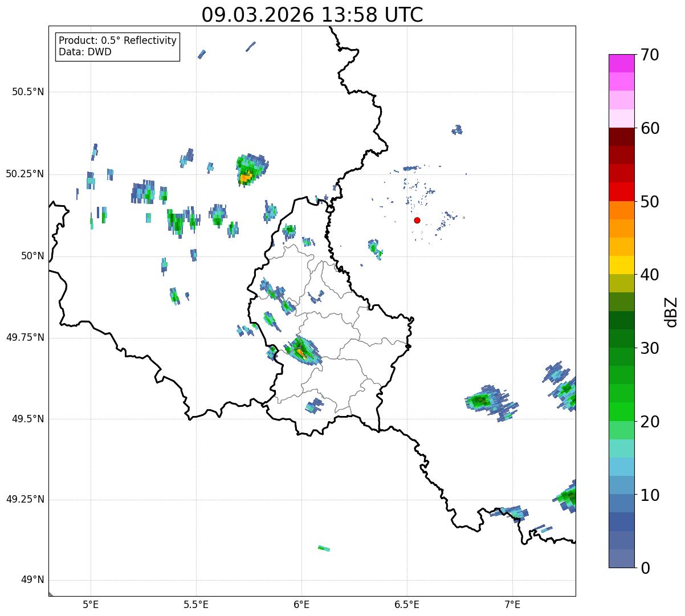Click the 70 tick label on the colorbar
Screen dimensions: 685x616
pos(650,55)
